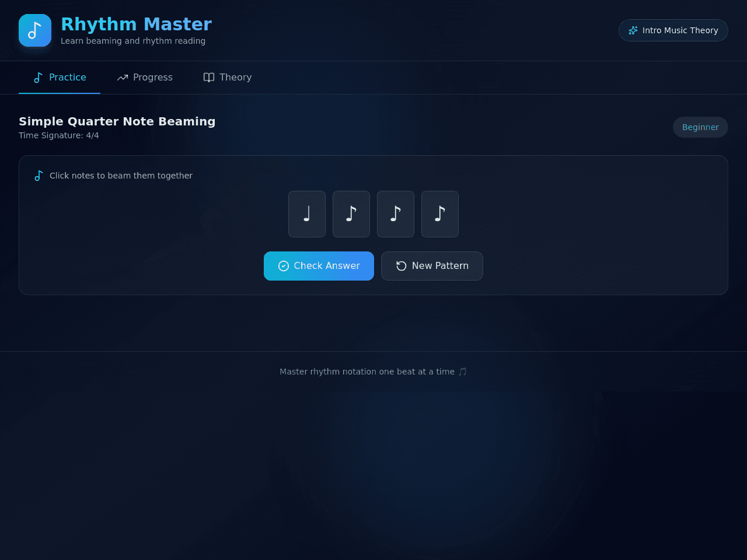Switch to the Progress tab
747x560 pixels.
[x=145, y=78]
